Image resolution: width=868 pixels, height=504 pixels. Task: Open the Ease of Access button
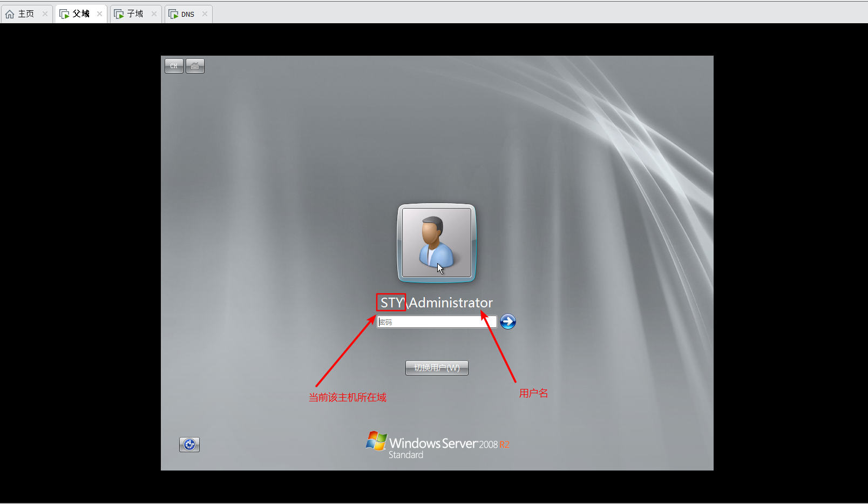(x=189, y=445)
